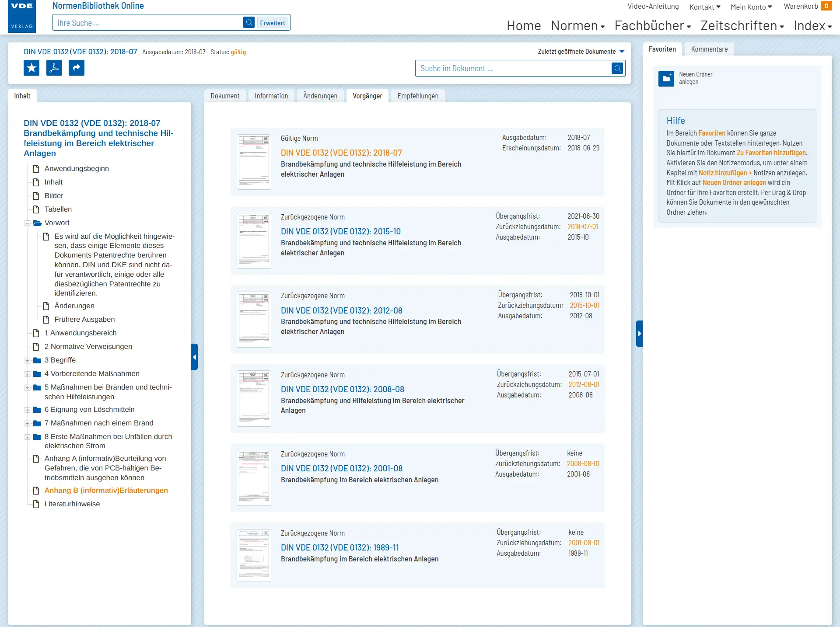Expand the '3 Begriffe' tree node
Screen dimensions: 840x627
28,360
